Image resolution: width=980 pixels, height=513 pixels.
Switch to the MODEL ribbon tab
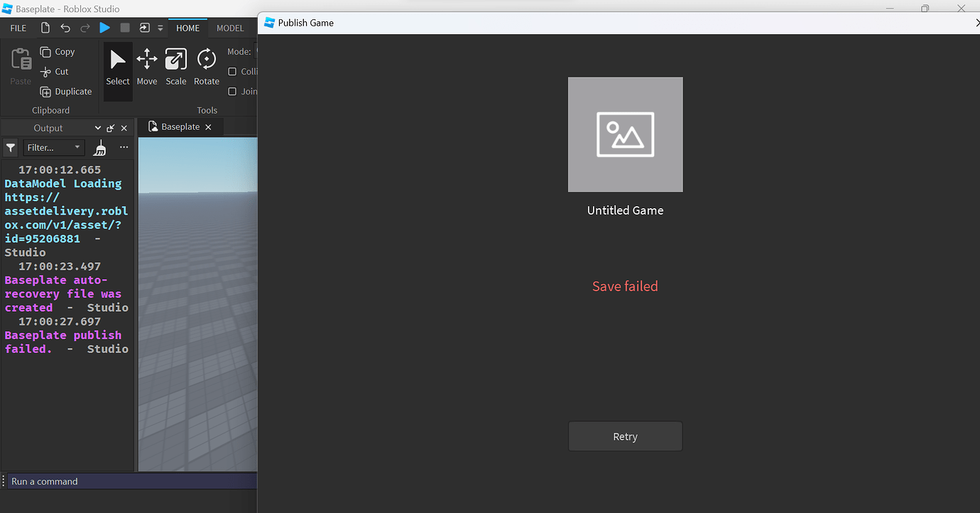click(230, 28)
